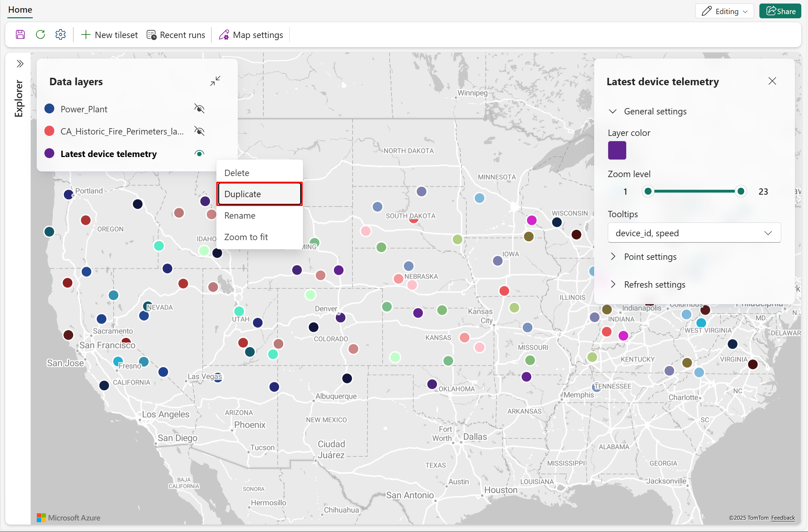Screen dimensions: 808x532
Task: Show the Power_Plant layer
Action: tap(199, 109)
